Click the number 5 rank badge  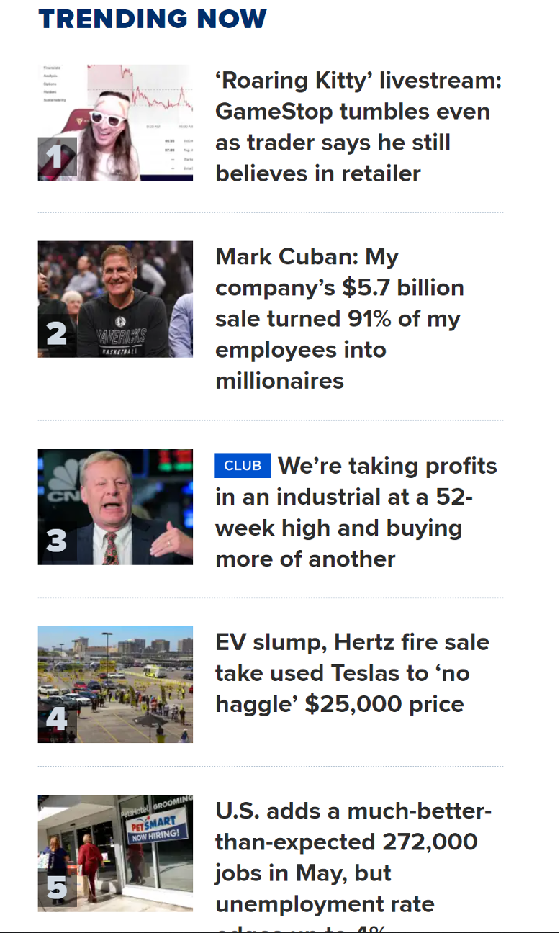pyautogui.click(x=57, y=888)
